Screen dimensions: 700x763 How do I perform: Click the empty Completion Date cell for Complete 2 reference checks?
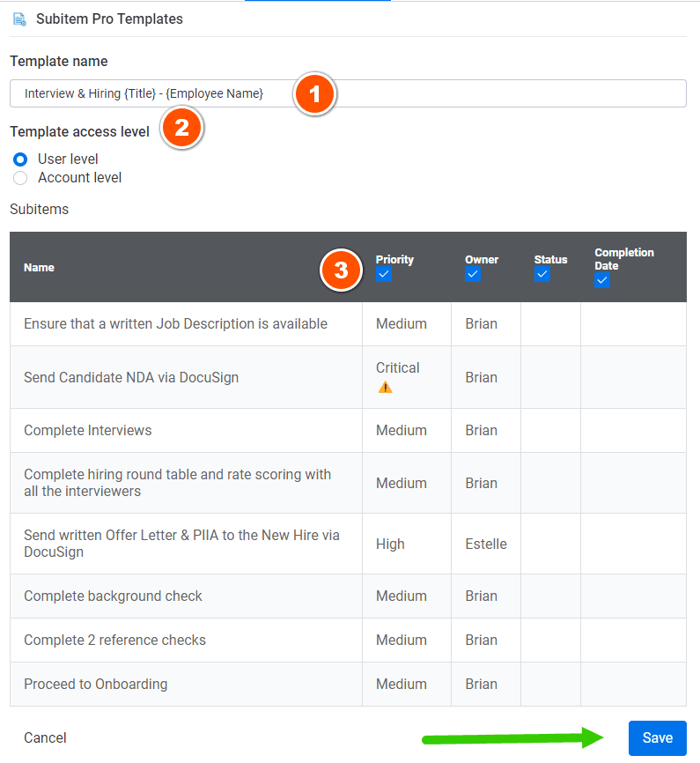(633, 640)
